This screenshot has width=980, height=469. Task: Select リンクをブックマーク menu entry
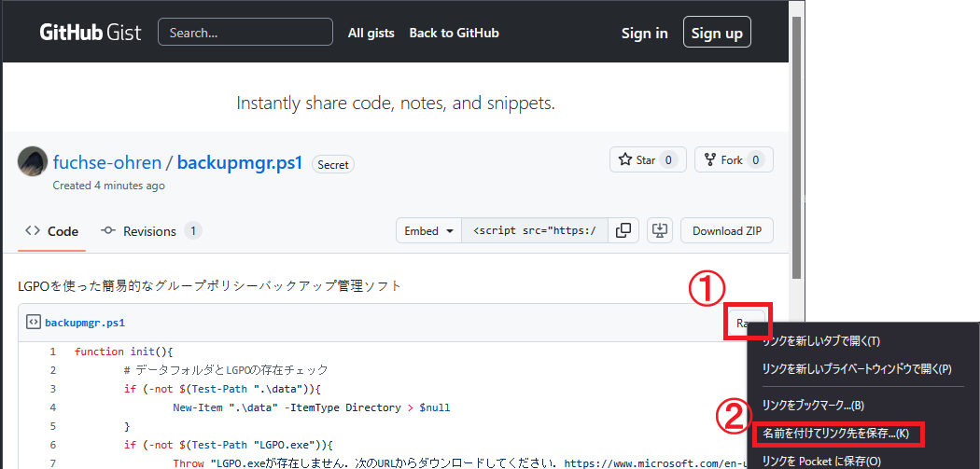click(x=813, y=405)
